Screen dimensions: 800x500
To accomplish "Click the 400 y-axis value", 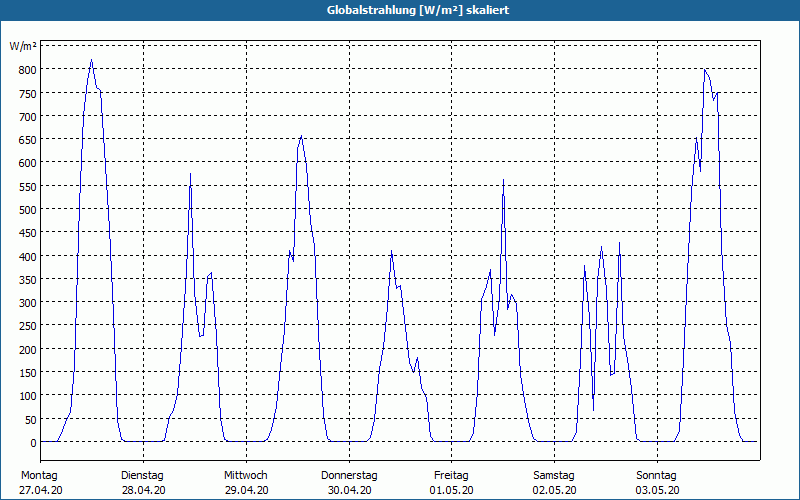I will 28,257.
